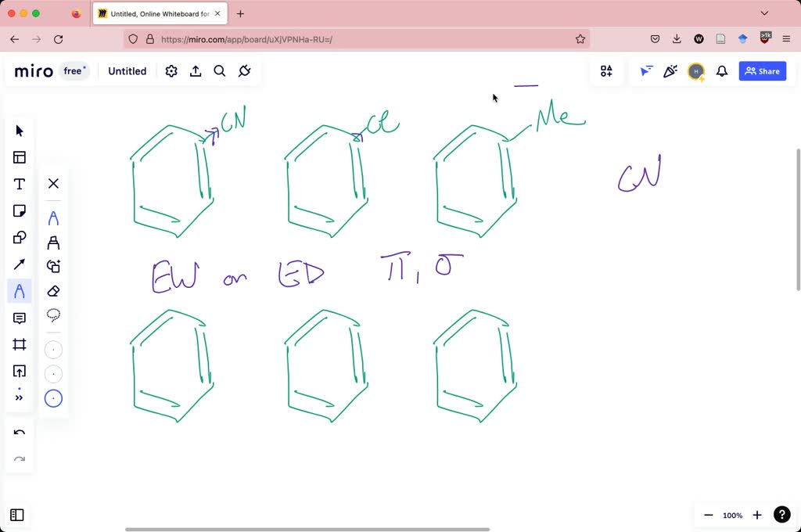Toggle the Reactions confetti tool
Screen dimensions: 801x532
[x=670, y=71]
